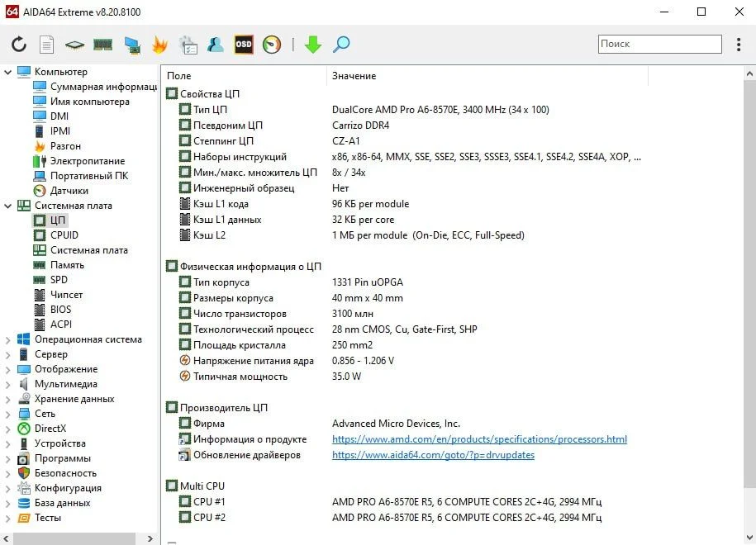Click the vertical scrollbar down arrow
Viewport: 756px width, 545px height.
click(749, 538)
